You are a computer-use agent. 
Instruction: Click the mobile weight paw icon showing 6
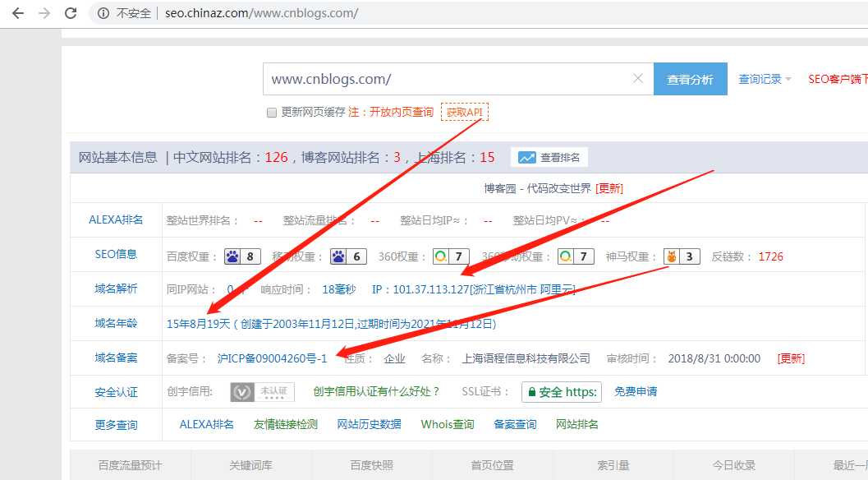tap(338, 256)
